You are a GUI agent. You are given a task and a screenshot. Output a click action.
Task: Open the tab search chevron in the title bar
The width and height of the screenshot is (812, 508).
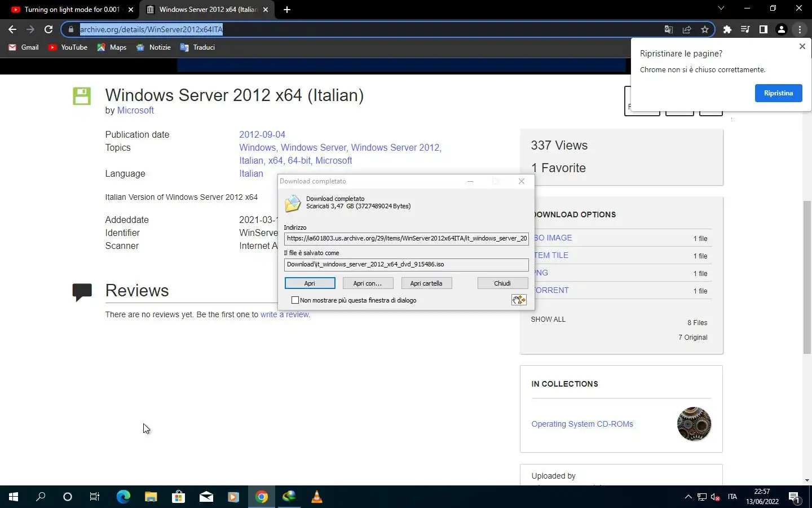[x=721, y=8]
